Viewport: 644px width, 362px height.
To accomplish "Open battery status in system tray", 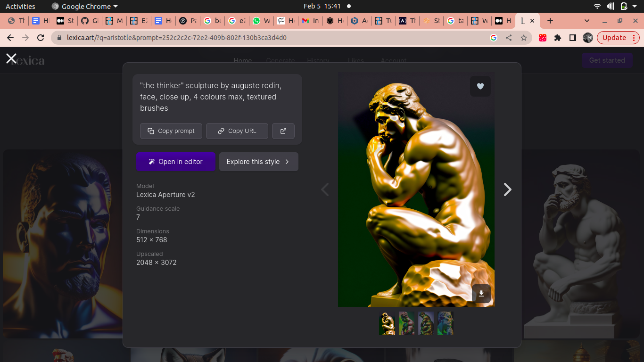I will 624,6.
